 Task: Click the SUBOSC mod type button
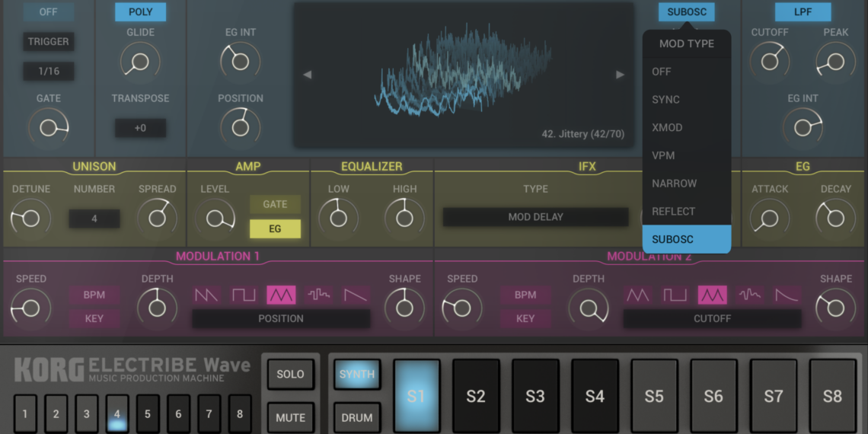687,11
